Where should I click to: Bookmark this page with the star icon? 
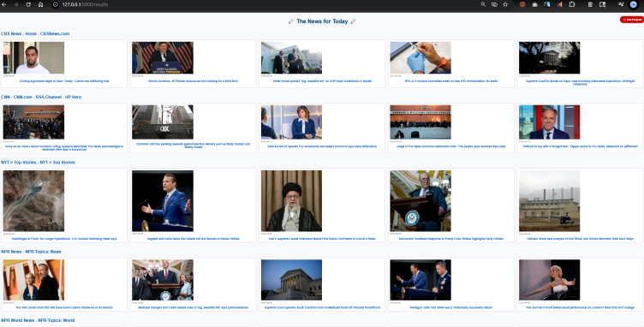(505, 4)
